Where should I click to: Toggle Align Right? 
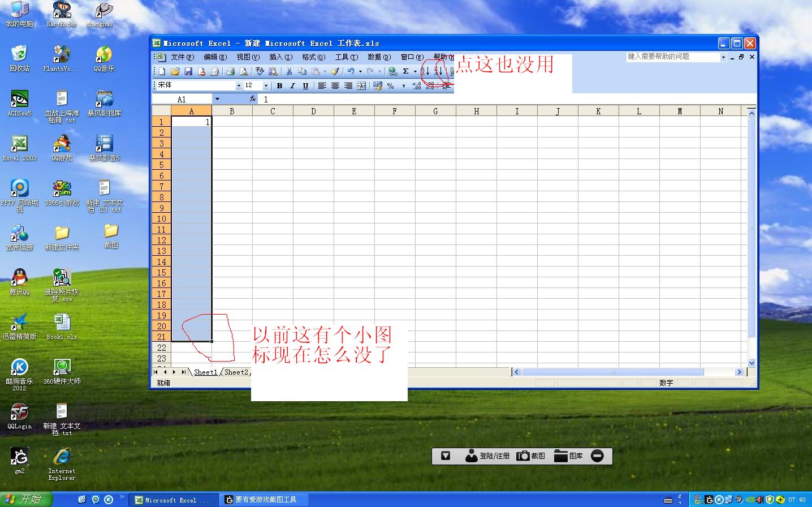pyautogui.click(x=349, y=85)
